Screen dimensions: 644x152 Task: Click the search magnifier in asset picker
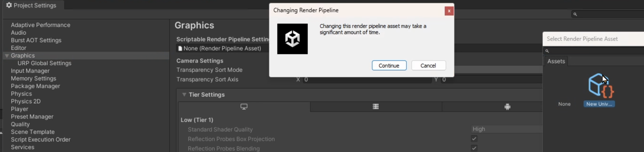click(547, 51)
